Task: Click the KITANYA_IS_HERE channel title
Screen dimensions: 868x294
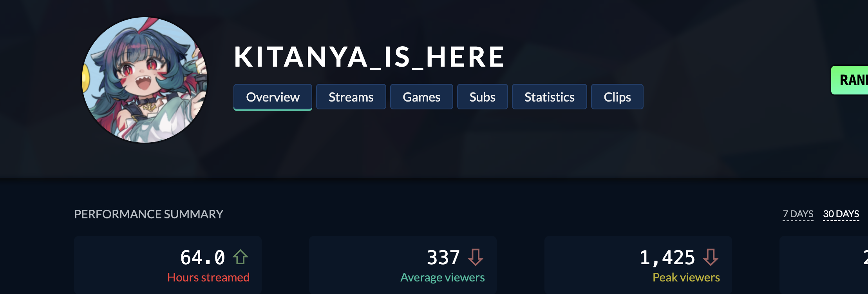Action: (369, 57)
